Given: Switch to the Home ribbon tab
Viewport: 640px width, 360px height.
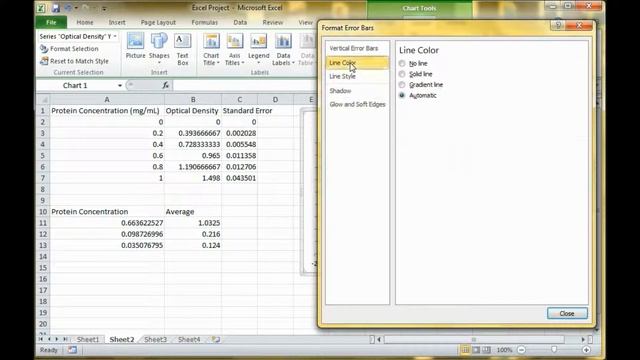Looking at the screenshot, I should (x=85, y=22).
